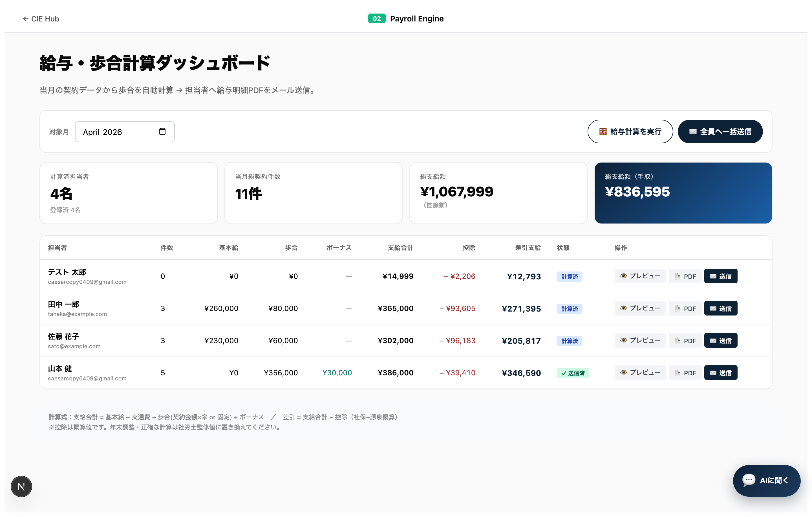This screenshot has height=517, width=812.
Task: Select the ボーナス column header
Action: [339, 248]
